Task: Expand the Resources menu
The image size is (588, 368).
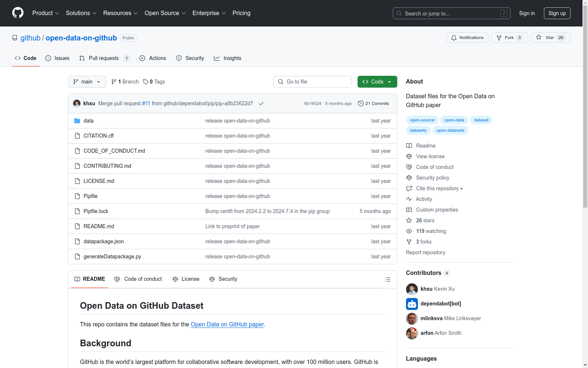Action: click(121, 13)
